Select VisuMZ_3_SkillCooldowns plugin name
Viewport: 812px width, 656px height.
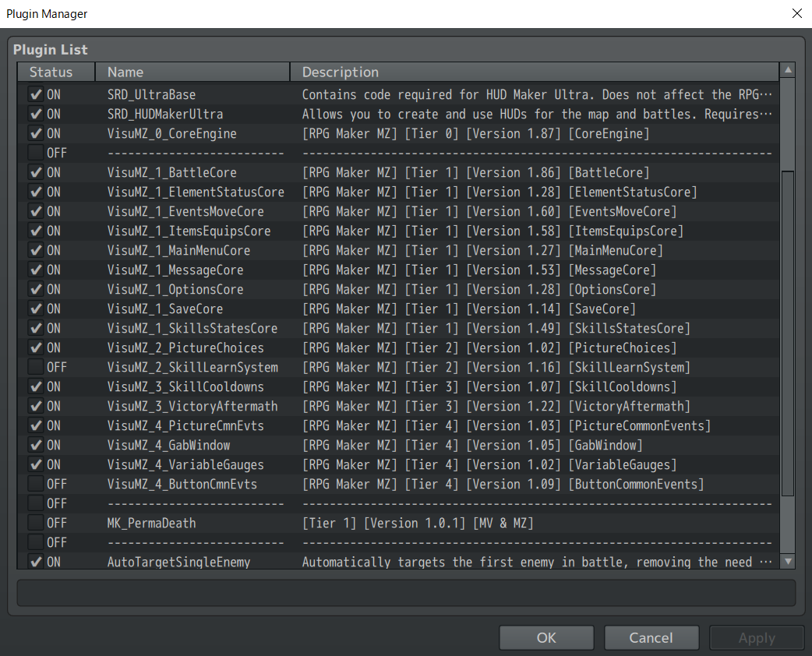(x=185, y=386)
